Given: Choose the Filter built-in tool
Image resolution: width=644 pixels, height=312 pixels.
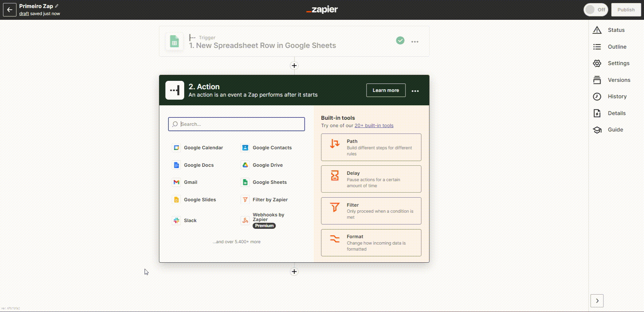Looking at the screenshot, I should pos(371,211).
